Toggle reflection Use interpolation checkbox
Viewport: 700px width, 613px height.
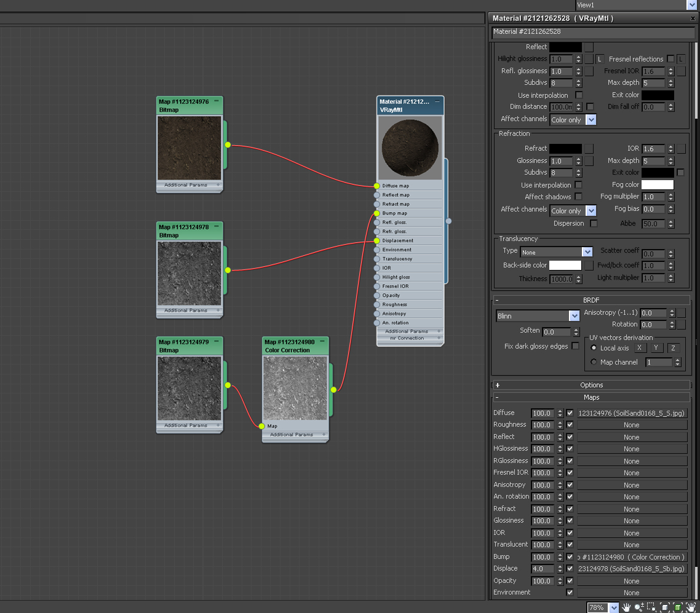pos(579,95)
